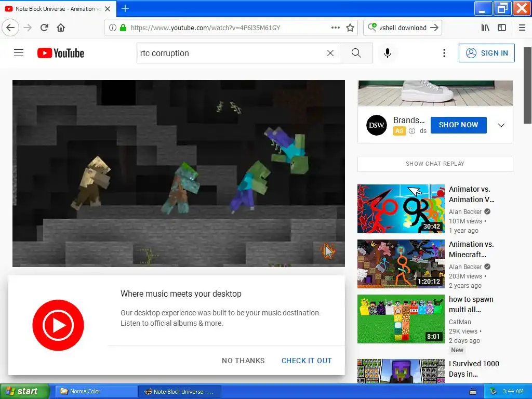Image resolution: width=532 pixels, height=399 pixels.
Task: Open a new browser tab
Action: [125, 8]
